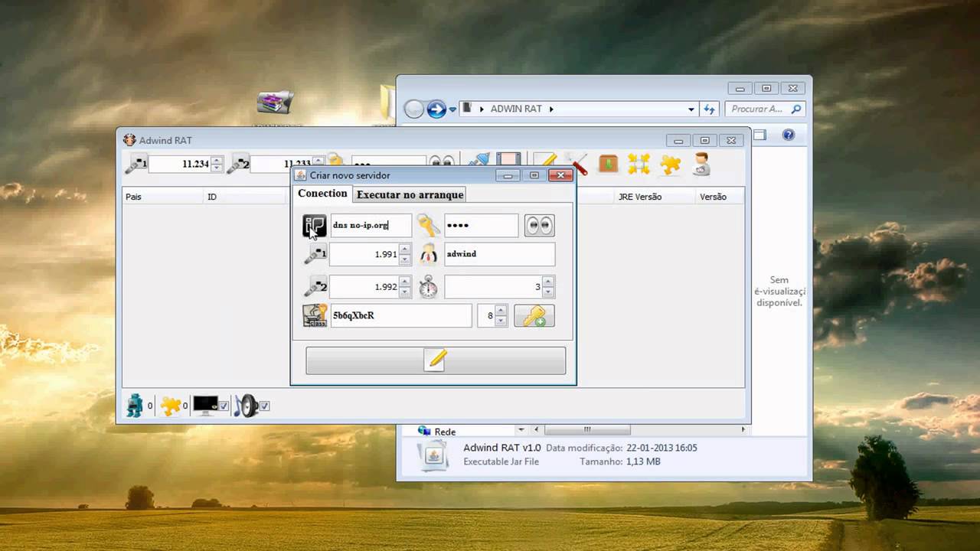Click the password field in the dialog
This screenshot has width=980, height=551.
pos(481,225)
